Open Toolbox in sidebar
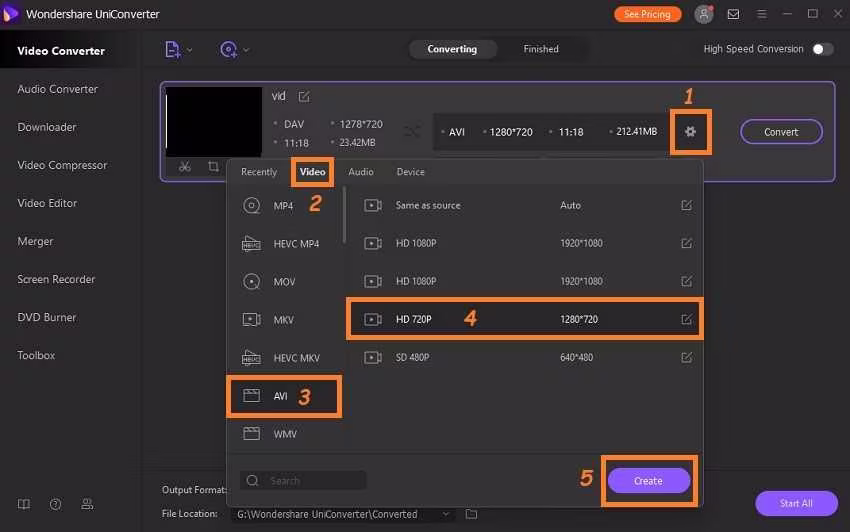 [36, 355]
